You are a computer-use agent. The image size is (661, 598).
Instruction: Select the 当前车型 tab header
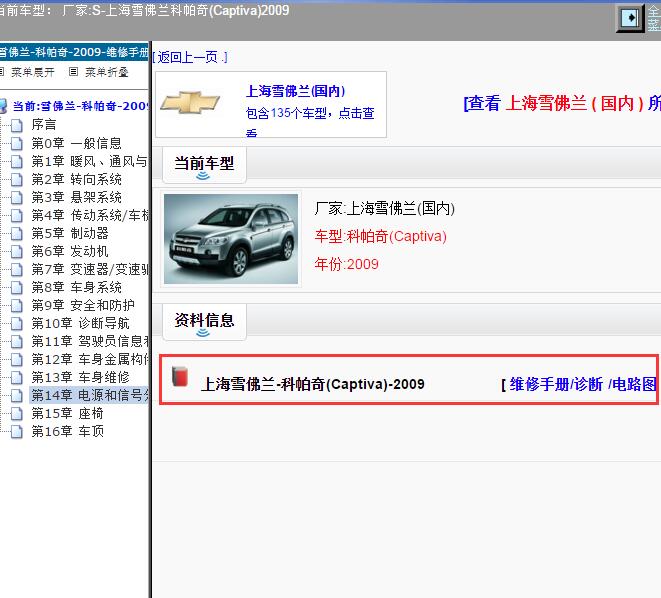204,165
